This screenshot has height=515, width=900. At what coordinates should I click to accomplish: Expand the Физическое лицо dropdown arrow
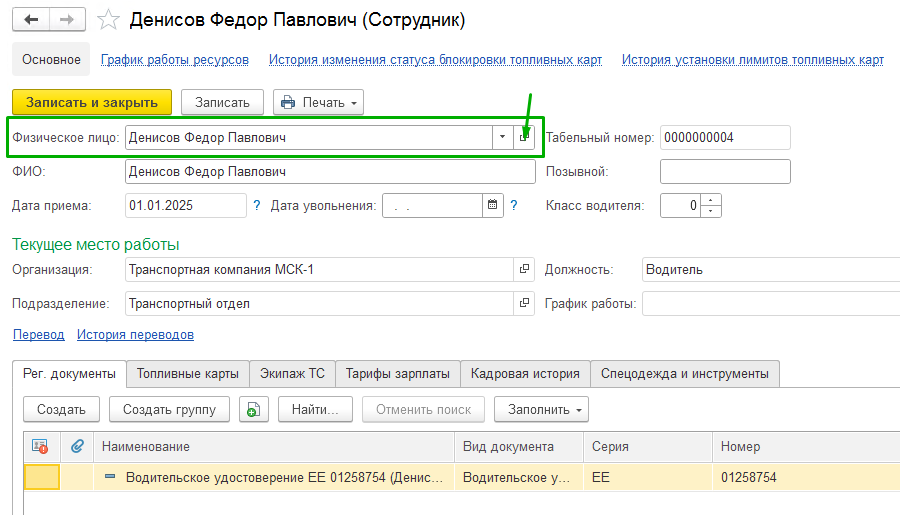[x=502, y=138]
